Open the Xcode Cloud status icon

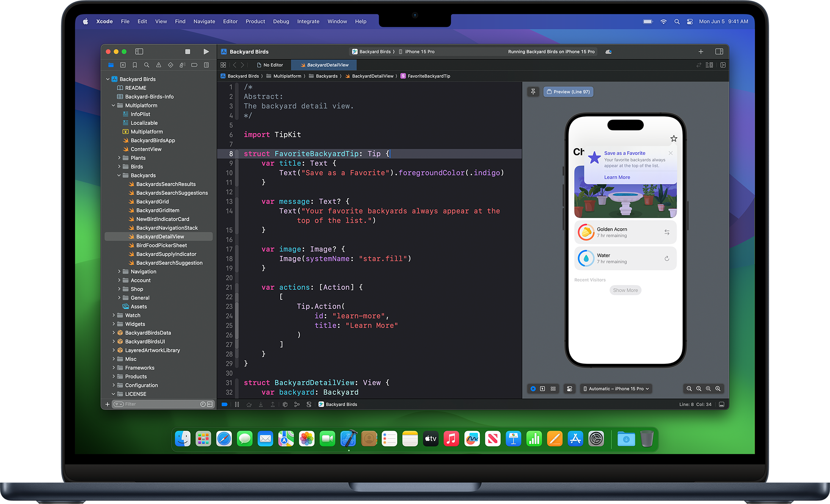tap(609, 52)
